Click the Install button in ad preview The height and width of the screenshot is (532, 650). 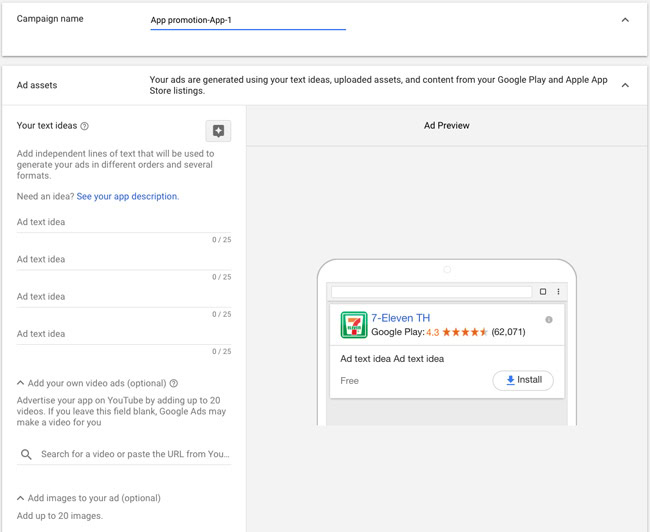click(x=523, y=380)
